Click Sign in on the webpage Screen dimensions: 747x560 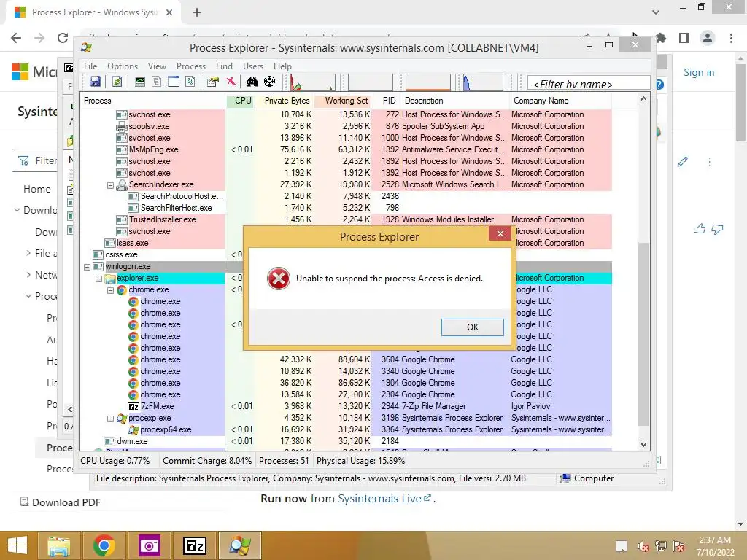[699, 72]
